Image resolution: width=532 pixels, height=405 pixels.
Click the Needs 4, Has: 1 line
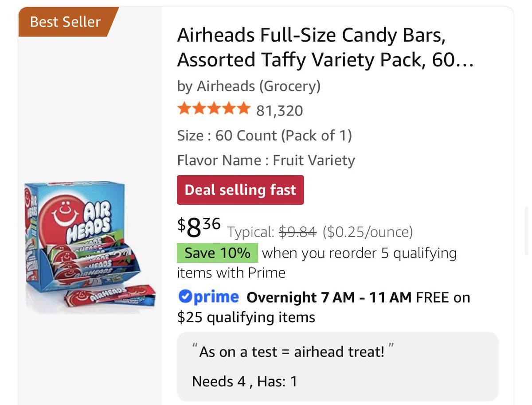(x=245, y=382)
